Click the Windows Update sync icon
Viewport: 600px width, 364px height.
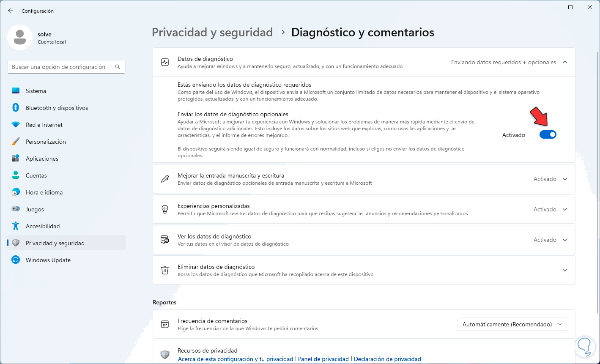[16, 260]
